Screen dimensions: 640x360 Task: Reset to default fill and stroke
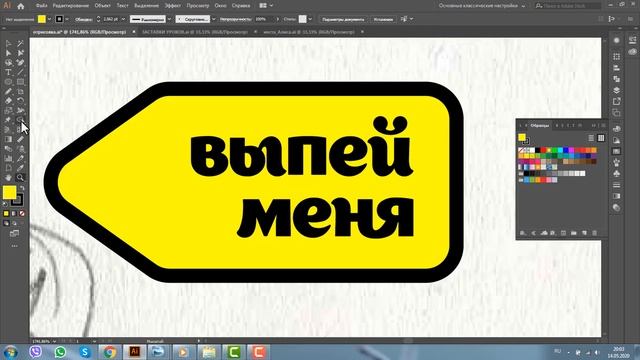[5, 204]
